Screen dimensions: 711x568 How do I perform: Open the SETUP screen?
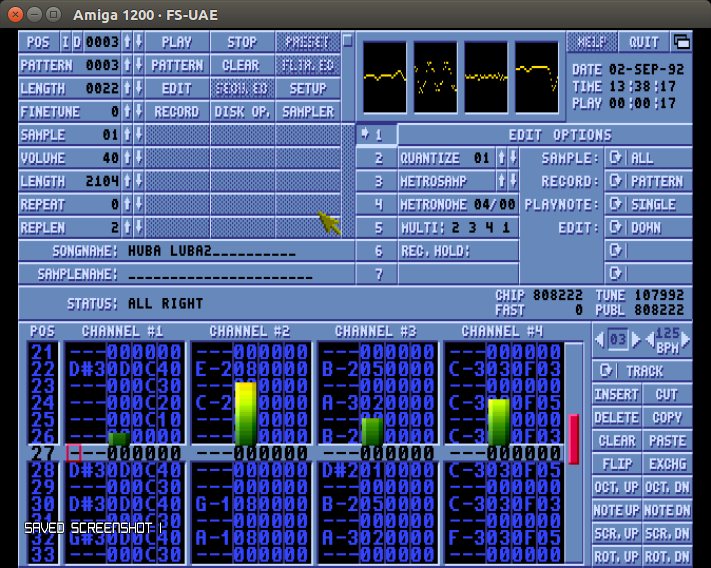click(308, 88)
